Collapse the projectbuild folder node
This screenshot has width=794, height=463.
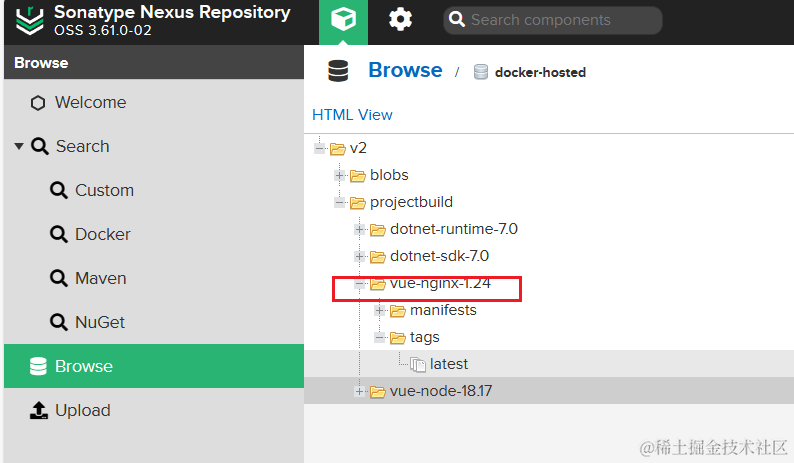pos(340,203)
